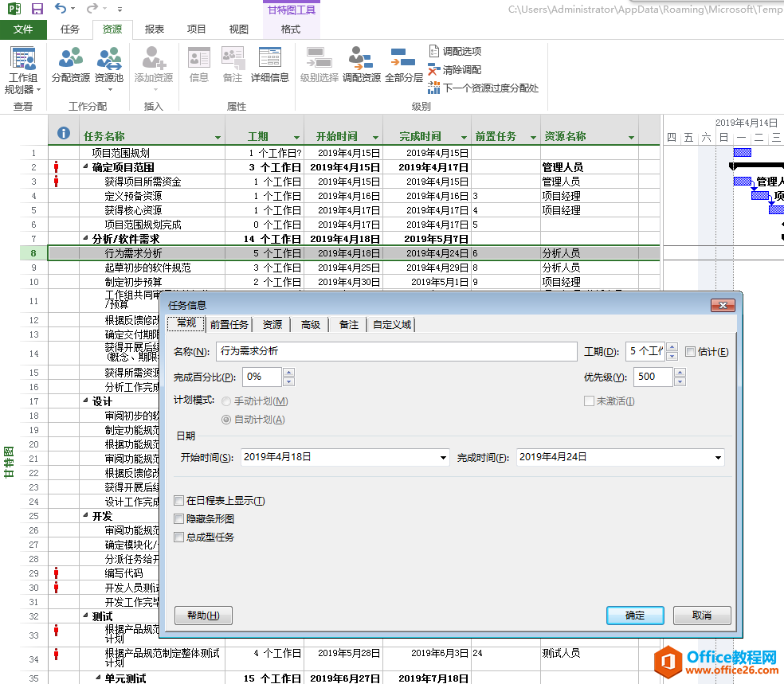Enable the 估计 checkbox
This screenshot has width=784, height=684.
(x=690, y=352)
